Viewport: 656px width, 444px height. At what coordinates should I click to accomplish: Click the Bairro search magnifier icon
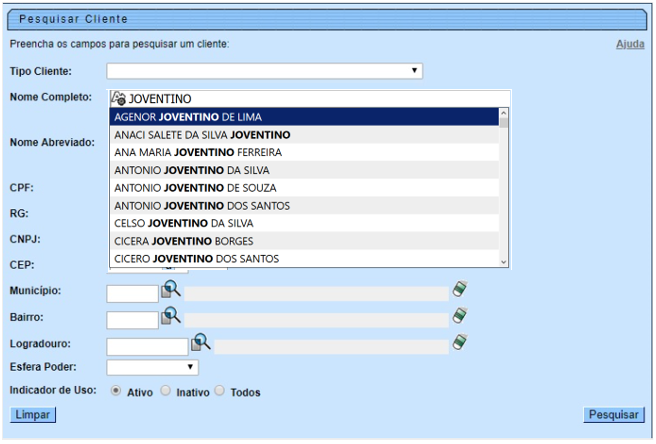171,316
